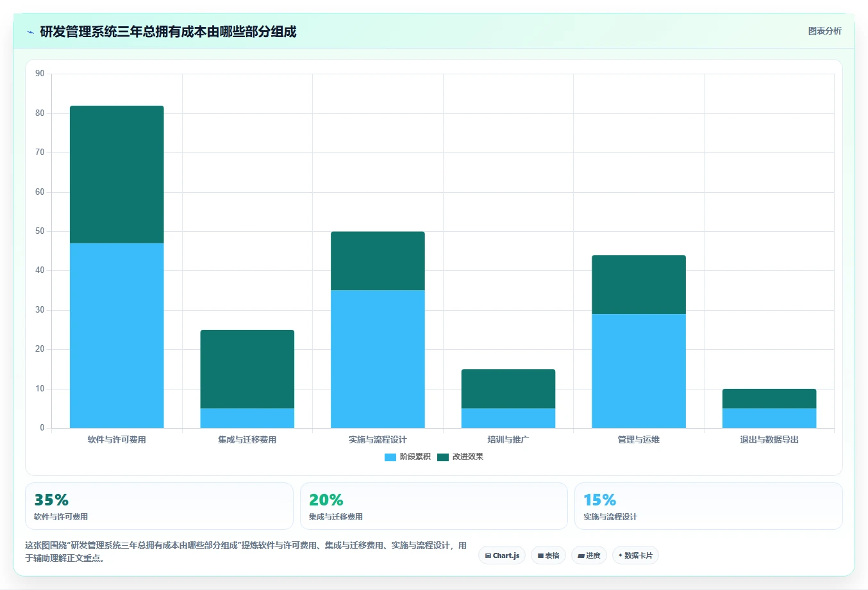868x590 pixels.
Task: Click the dark green segment of 培训与推广 bar
Action: click(x=508, y=389)
